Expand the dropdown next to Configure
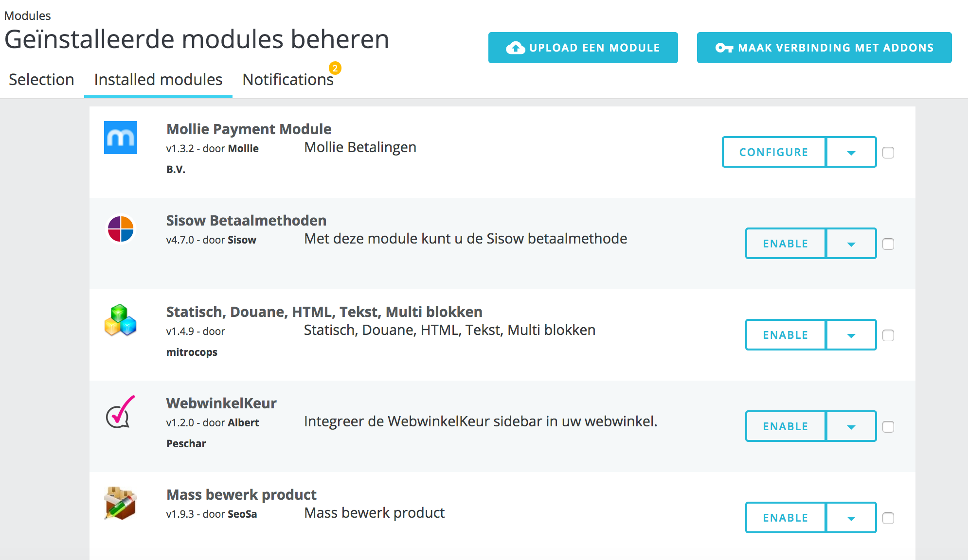Image resolution: width=968 pixels, height=560 pixels. (851, 153)
